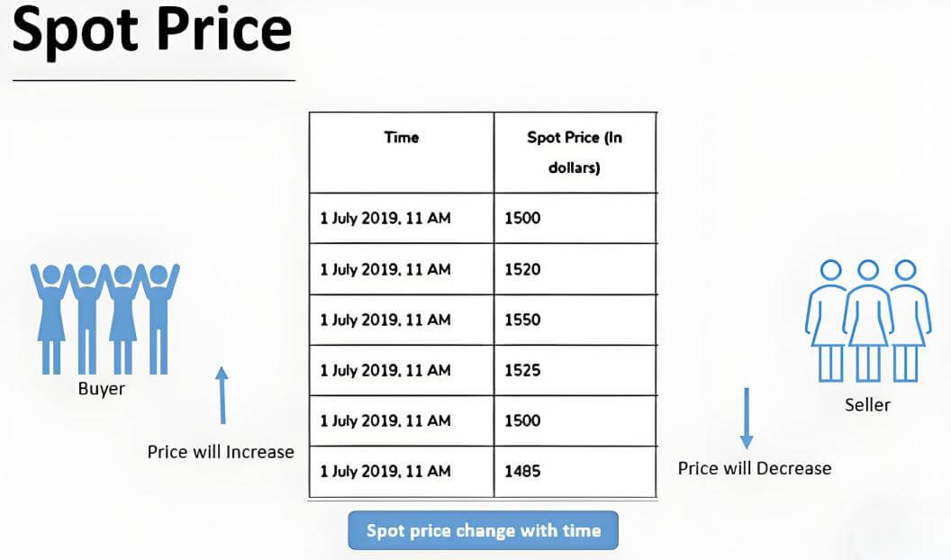This screenshot has width=951, height=560.
Task: Click the time cell beside price 1485
Action: 402,472
